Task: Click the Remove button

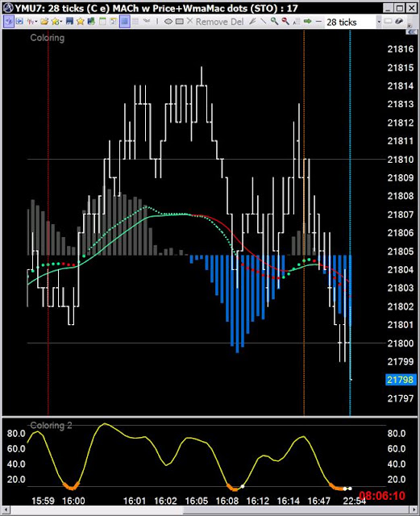Action: click(212, 22)
